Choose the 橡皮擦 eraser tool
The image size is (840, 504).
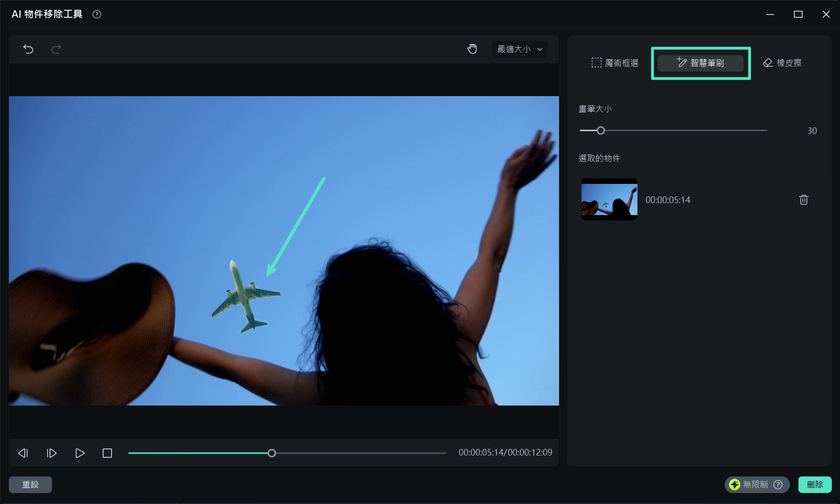click(782, 63)
